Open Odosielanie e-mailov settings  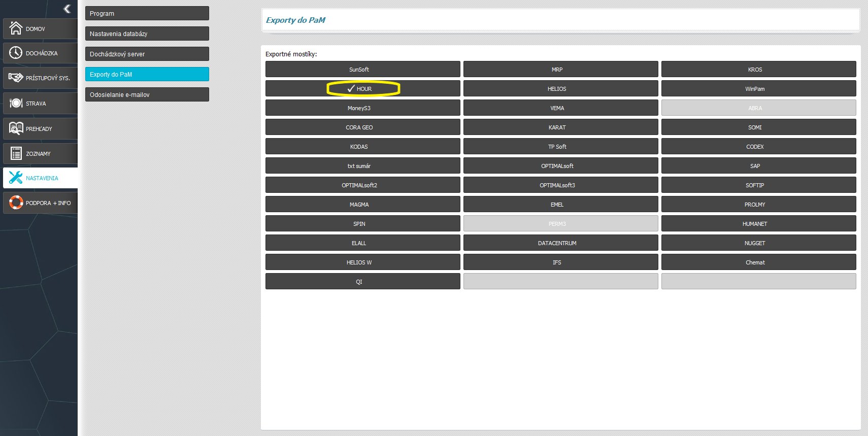pos(147,94)
